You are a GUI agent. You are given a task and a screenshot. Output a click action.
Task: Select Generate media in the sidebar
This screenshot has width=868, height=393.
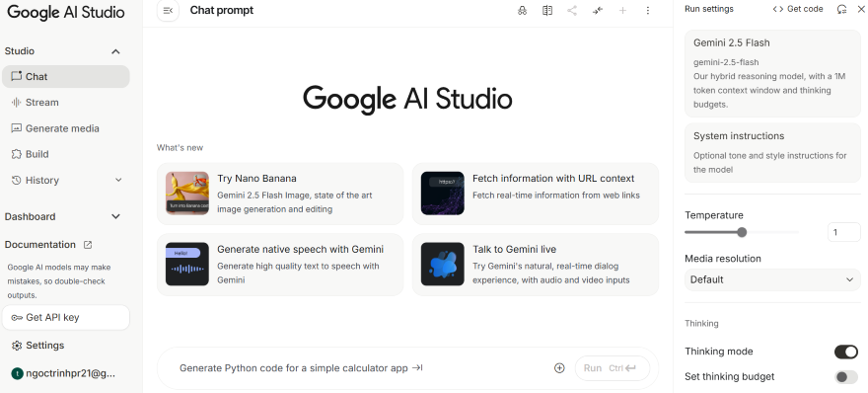tap(65, 128)
